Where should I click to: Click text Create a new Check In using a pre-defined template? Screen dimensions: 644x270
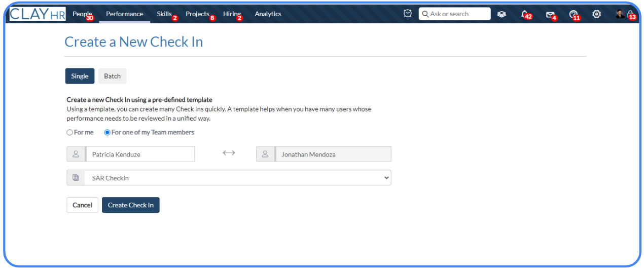click(139, 100)
